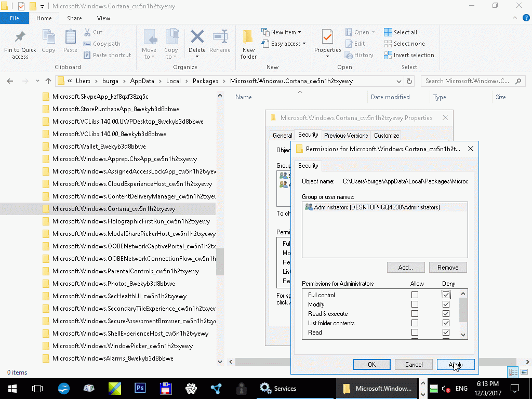This screenshot has width=532, height=399.
Task: Expand address bar history dropdown
Action: click(x=398, y=81)
